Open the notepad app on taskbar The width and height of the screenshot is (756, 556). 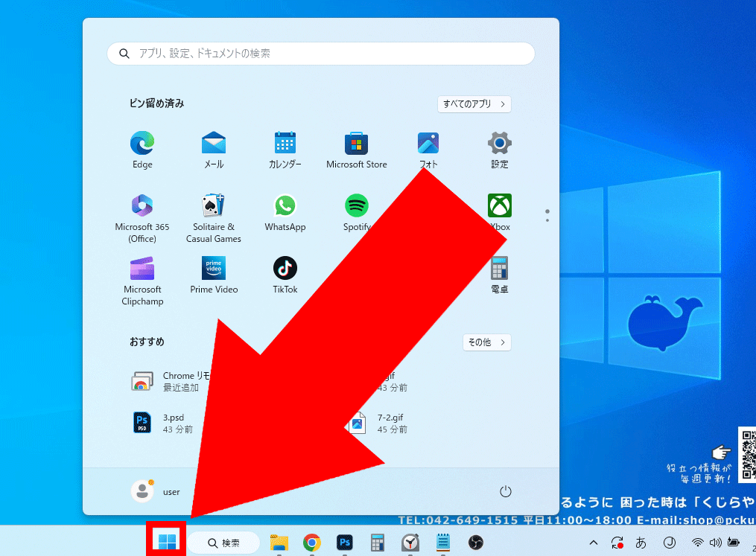click(x=443, y=543)
